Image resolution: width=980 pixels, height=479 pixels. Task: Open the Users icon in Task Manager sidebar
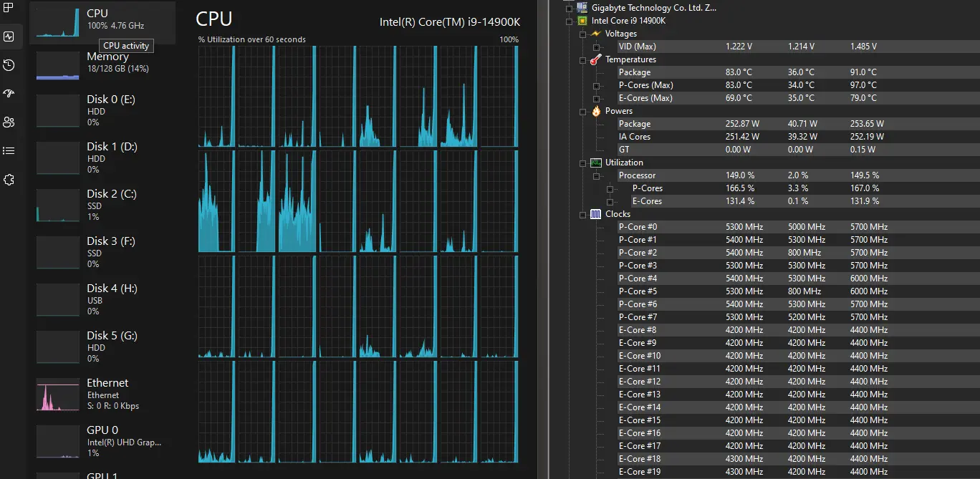(x=9, y=122)
